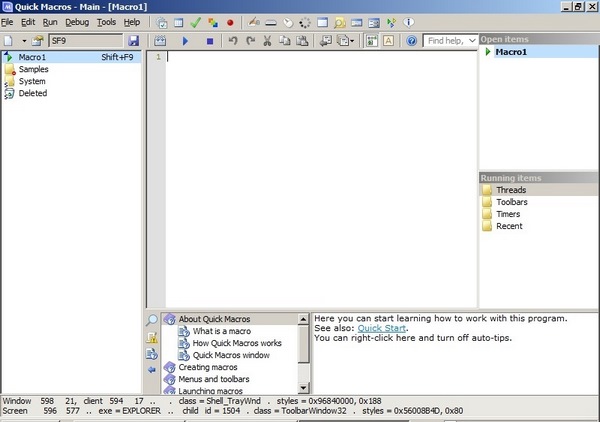Image resolution: width=600 pixels, height=422 pixels.
Task: Click the green arrows flow icon in toolbar
Action: [391, 23]
